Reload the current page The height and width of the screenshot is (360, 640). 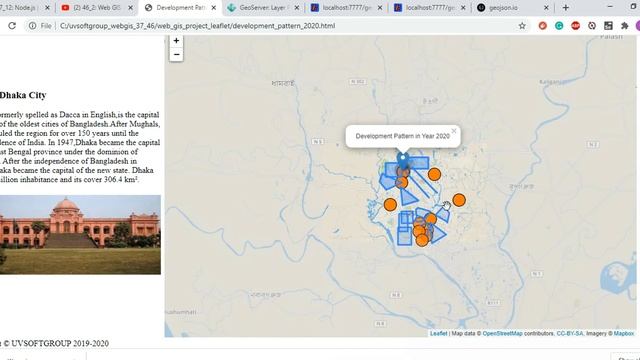12,26
